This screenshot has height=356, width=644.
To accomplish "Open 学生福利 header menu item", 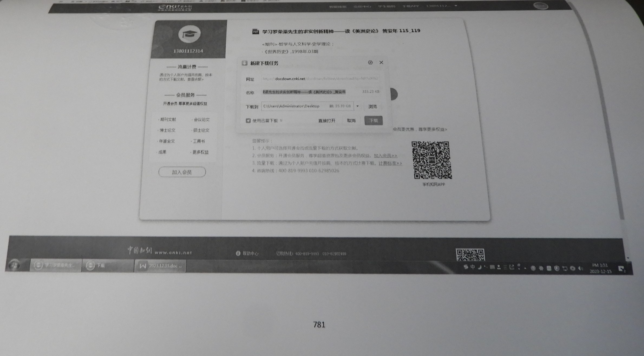I will point(387,6).
